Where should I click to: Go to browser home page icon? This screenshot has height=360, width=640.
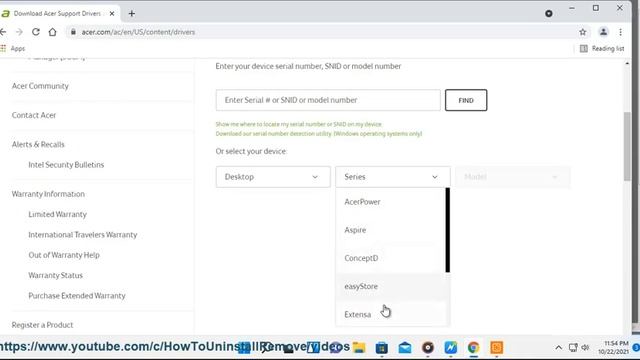coord(53,32)
